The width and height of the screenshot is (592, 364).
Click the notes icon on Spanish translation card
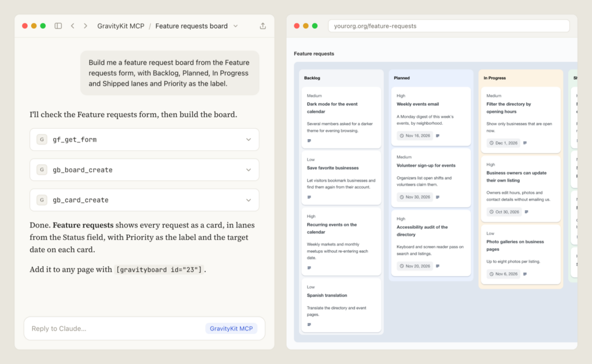click(x=309, y=324)
